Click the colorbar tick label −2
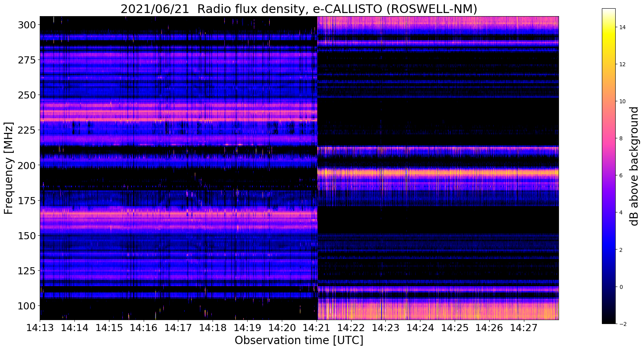644x350 pixels. (x=622, y=324)
